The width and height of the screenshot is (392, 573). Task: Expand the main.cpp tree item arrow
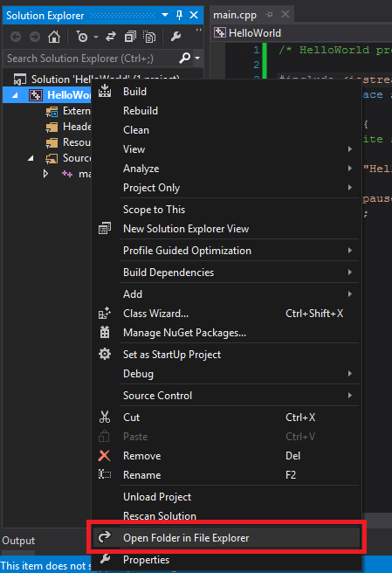tap(45, 174)
